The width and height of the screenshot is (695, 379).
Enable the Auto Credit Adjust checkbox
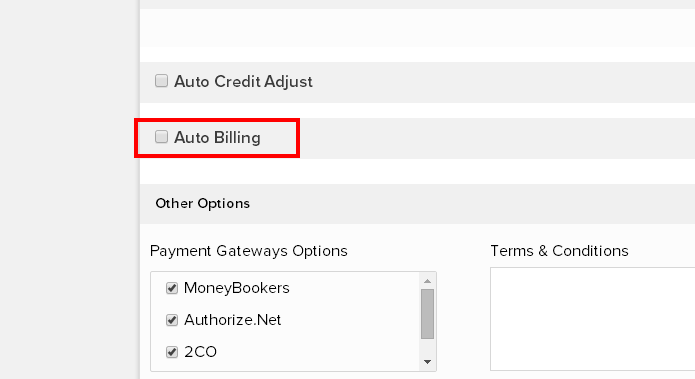coord(161,81)
